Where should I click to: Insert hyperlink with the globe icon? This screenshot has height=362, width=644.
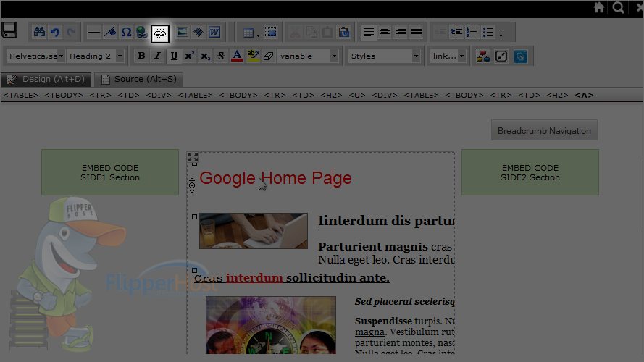142,32
